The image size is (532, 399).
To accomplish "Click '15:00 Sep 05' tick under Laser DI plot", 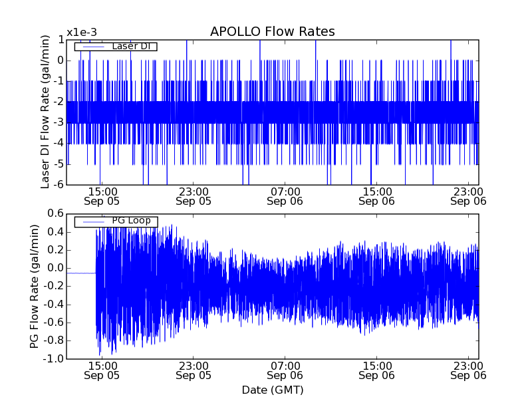I will coord(102,196).
